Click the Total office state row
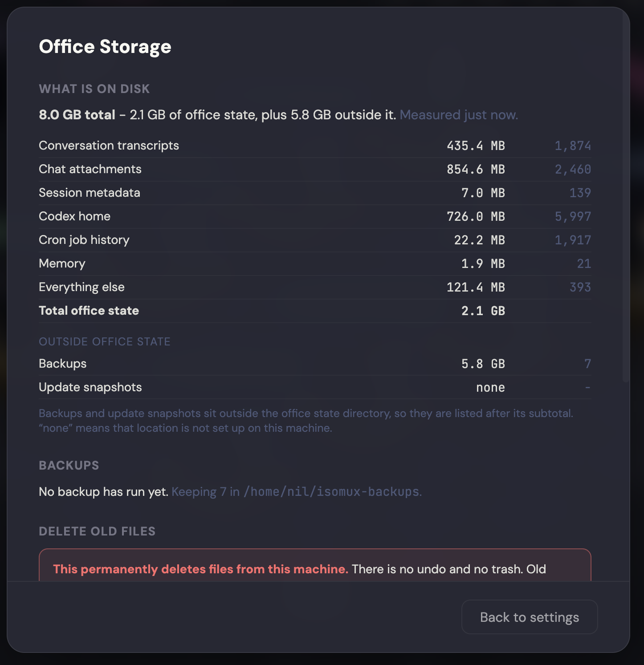This screenshot has width=644, height=665. pos(315,311)
